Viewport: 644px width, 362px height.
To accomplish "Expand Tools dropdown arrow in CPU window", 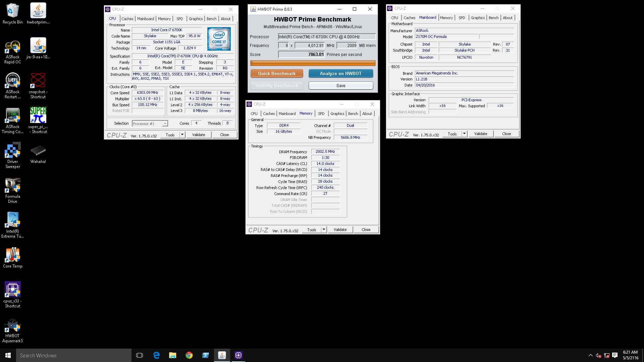I will point(182,135).
